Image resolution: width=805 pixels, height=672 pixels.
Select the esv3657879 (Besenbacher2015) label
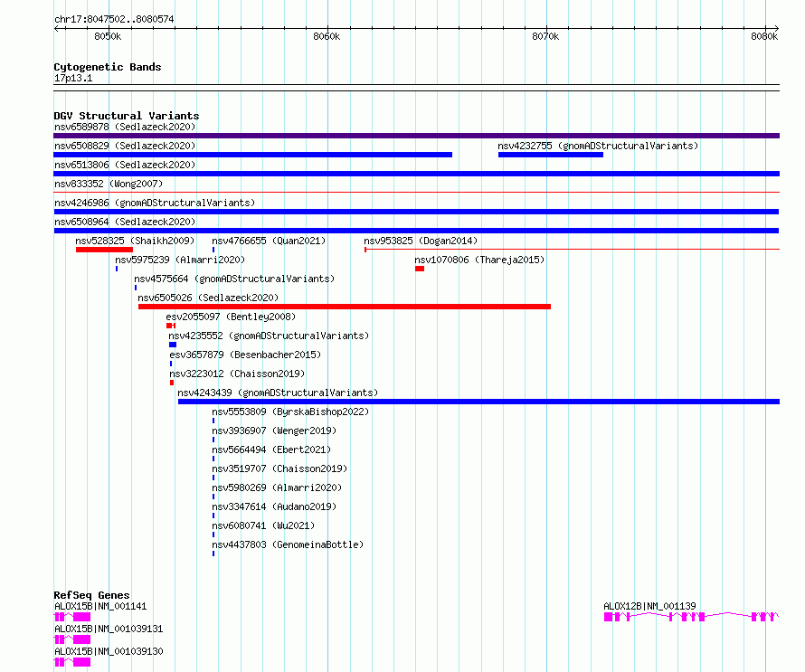click(245, 355)
